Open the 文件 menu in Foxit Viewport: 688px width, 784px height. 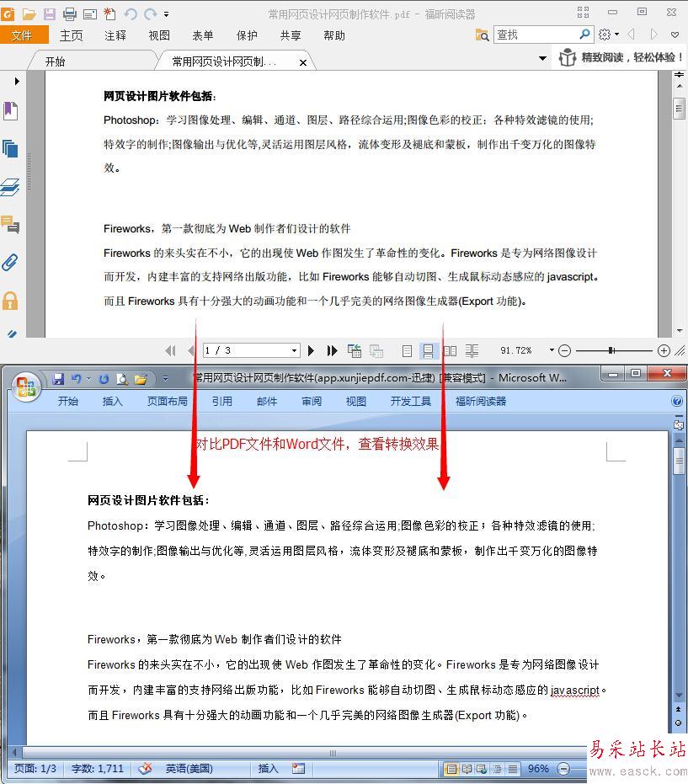click(24, 35)
